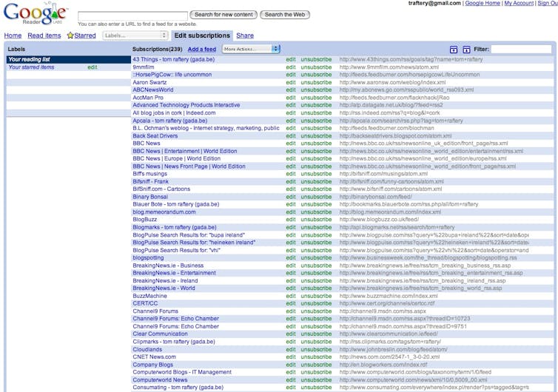Go to the Home tab
This screenshot has height=392, width=558.
click(13, 36)
